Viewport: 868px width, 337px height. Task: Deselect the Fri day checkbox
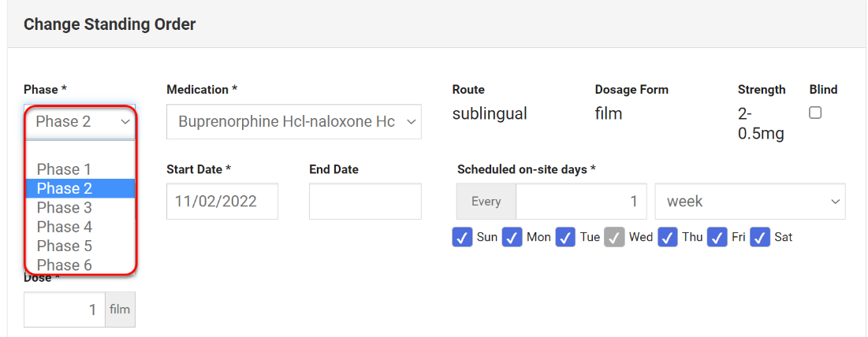pyautogui.click(x=717, y=237)
